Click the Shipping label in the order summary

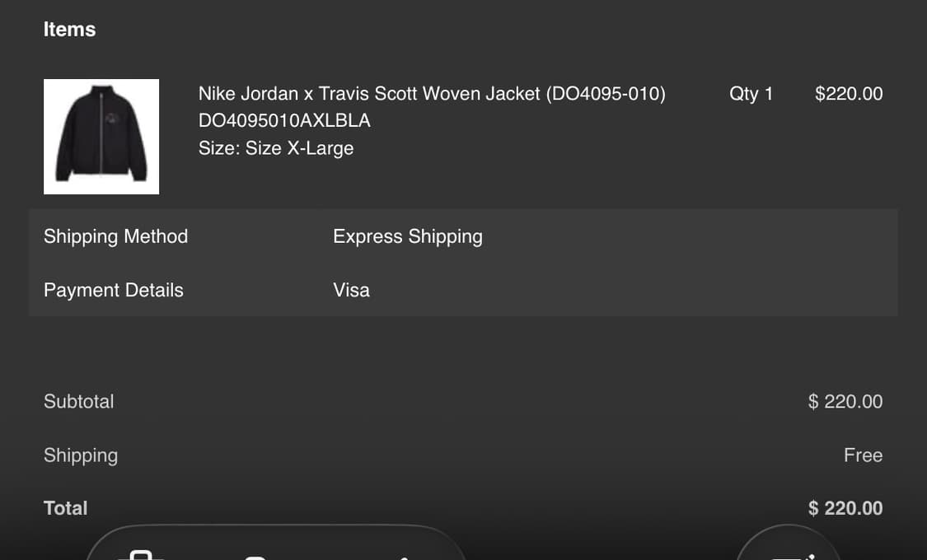point(80,455)
